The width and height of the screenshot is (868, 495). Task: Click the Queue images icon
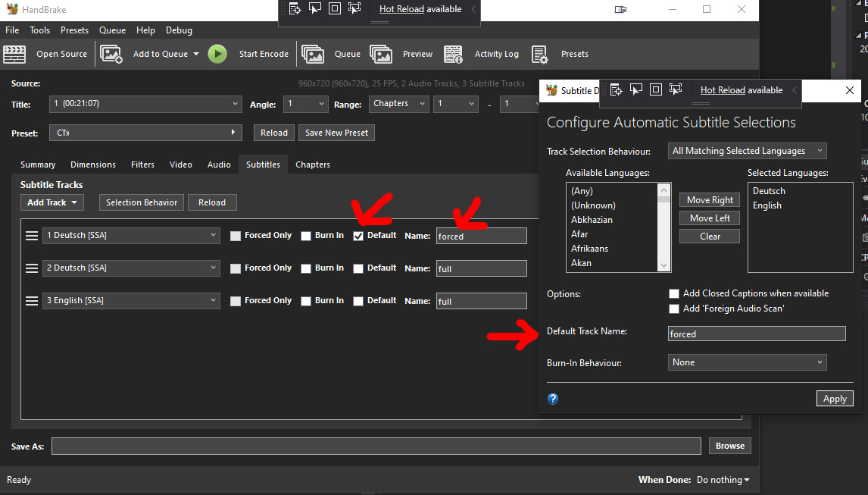coord(313,55)
